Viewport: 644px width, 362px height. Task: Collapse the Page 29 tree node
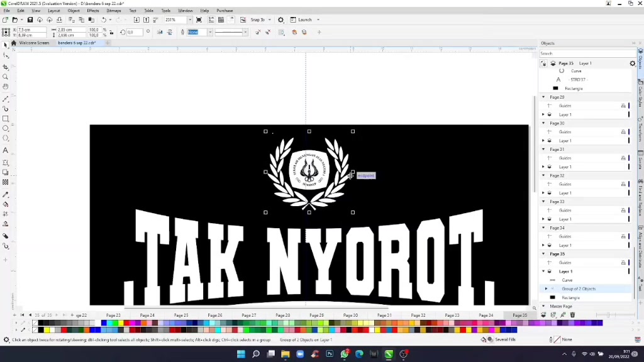click(x=543, y=97)
